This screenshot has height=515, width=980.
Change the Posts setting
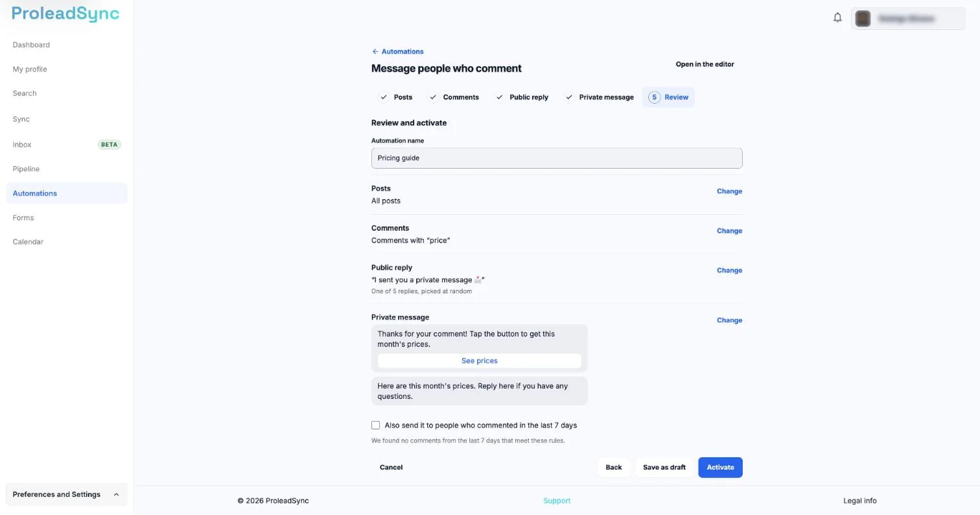729,191
